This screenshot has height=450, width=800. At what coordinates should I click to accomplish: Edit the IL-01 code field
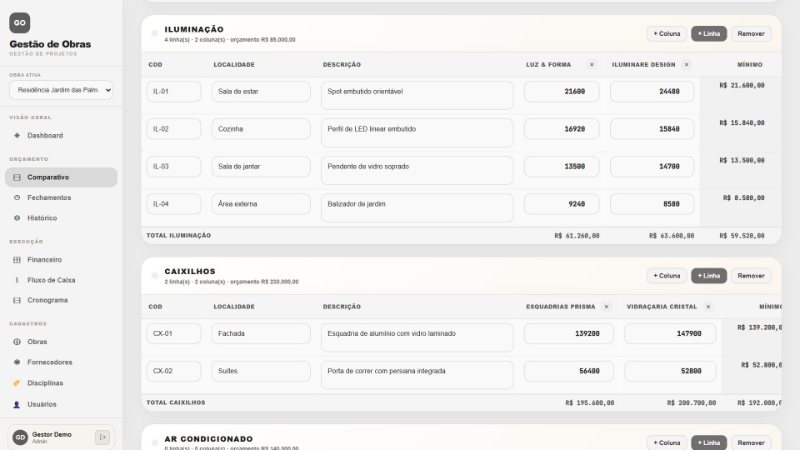tap(173, 92)
